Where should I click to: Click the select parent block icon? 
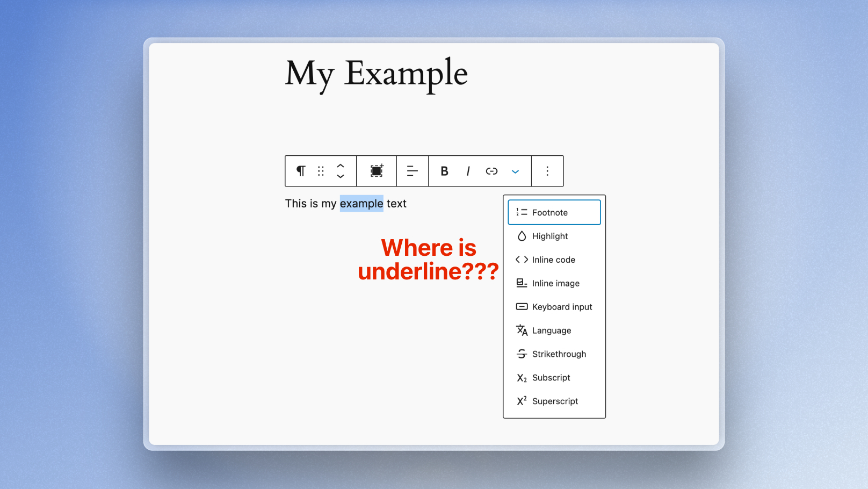tap(377, 171)
